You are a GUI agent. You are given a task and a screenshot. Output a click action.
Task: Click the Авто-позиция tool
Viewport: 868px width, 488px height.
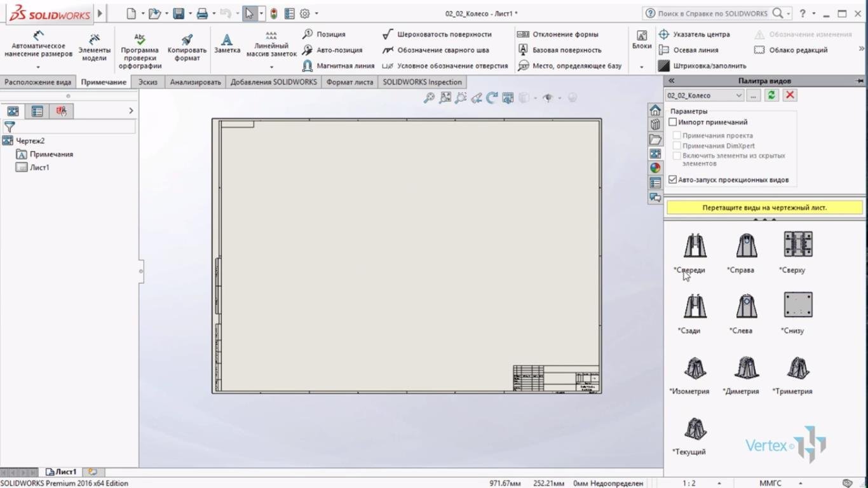(x=332, y=50)
